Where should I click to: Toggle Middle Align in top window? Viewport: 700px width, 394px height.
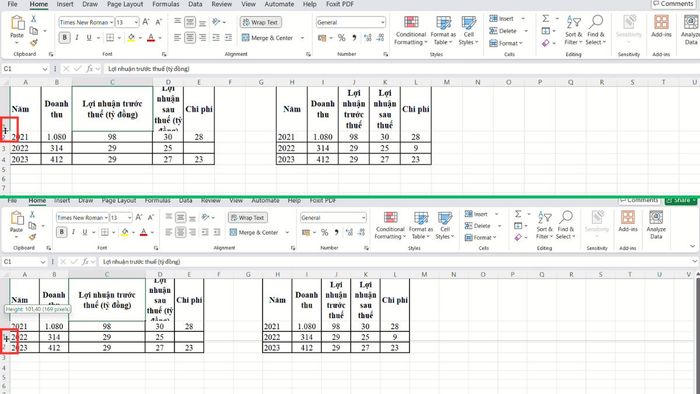[x=190, y=22]
